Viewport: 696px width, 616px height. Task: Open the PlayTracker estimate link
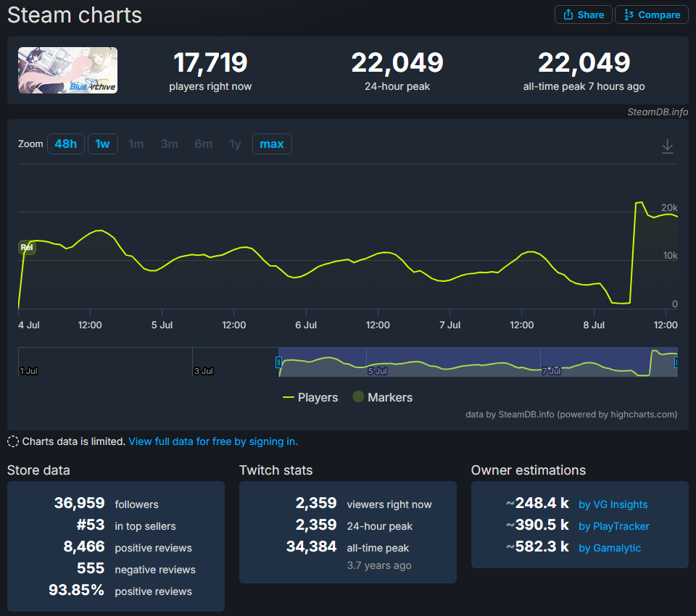(614, 526)
